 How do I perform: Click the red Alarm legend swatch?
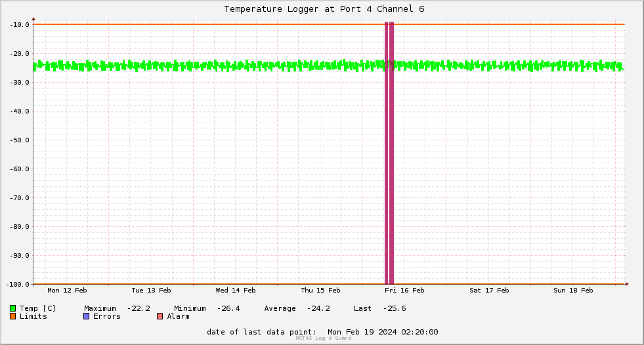point(160,316)
